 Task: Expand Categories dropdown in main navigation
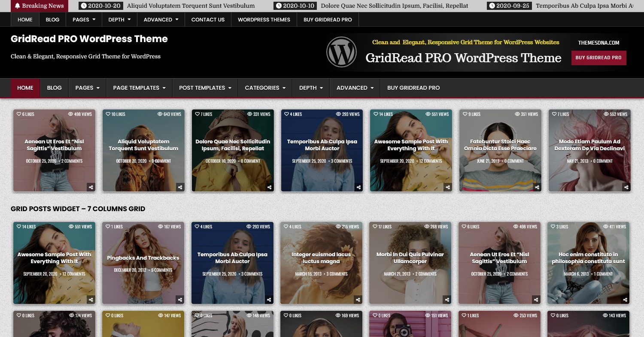(265, 88)
